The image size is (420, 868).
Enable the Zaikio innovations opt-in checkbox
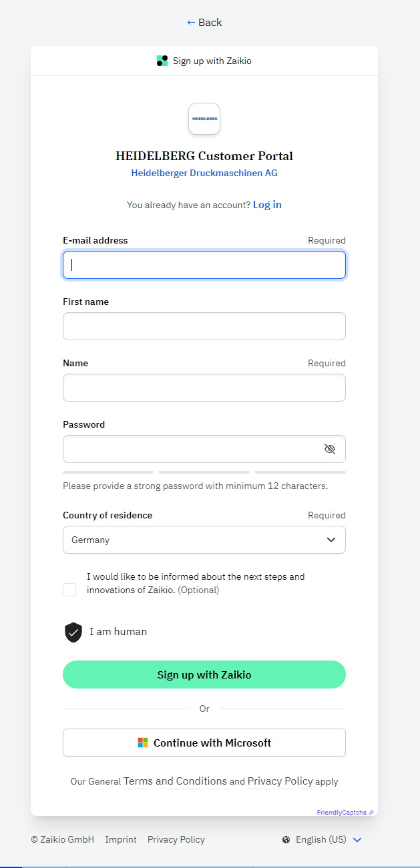(x=69, y=590)
